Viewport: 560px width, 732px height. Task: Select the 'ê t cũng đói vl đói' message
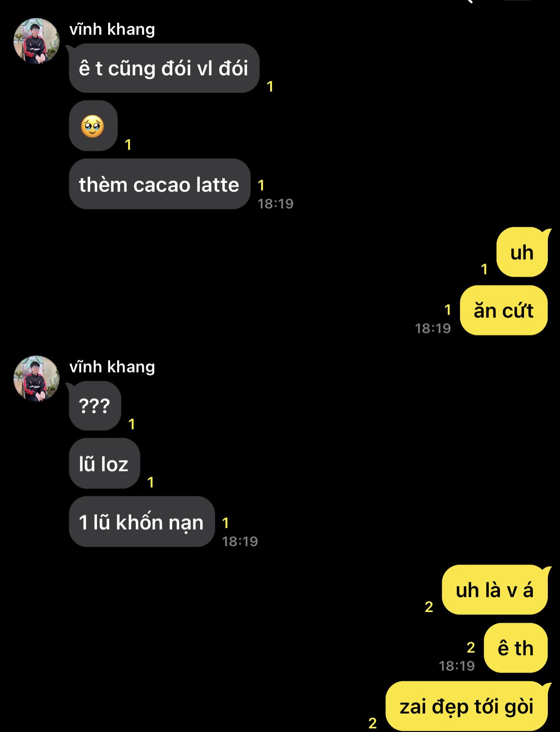coord(164,68)
